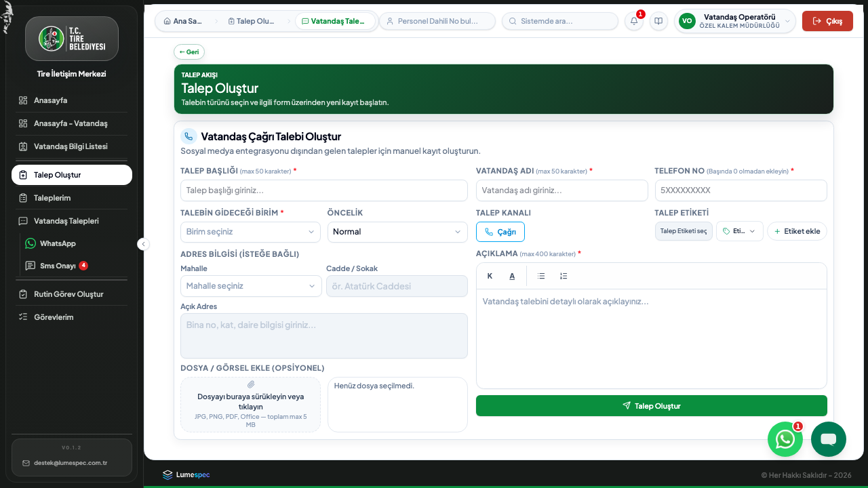The height and width of the screenshot is (488, 868).
Task: Open Anasayfa in the sidebar
Action: click(72, 100)
